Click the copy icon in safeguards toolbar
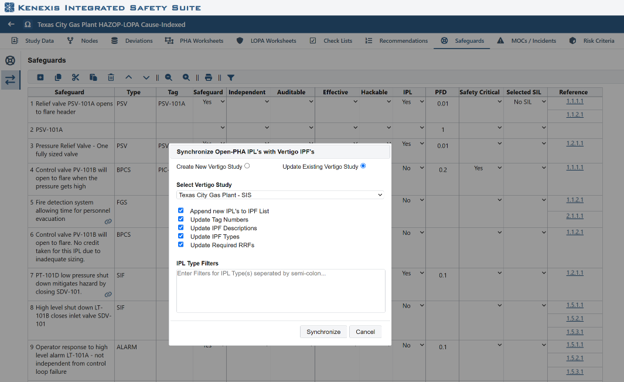The image size is (624, 382). pos(58,78)
